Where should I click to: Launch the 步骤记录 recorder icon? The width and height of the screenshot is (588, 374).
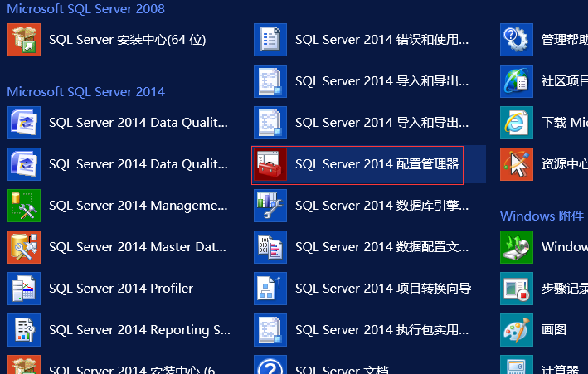point(517,289)
